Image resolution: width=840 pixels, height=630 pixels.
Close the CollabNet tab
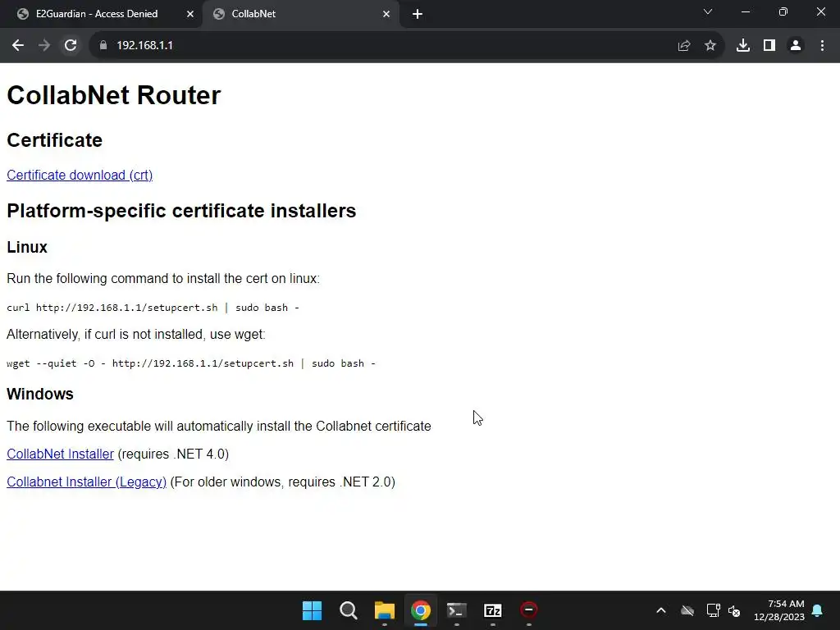click(x=386, y=14)
